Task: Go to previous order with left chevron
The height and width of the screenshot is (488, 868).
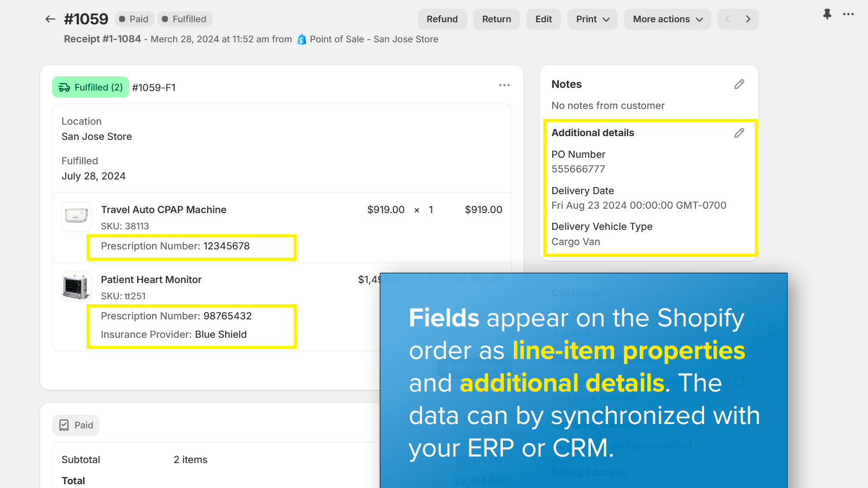Action: click(x=727, y=19)
